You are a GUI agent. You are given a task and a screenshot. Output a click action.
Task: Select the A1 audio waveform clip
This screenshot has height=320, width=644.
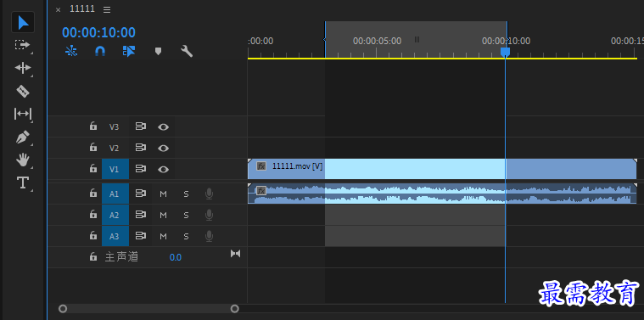442,194
